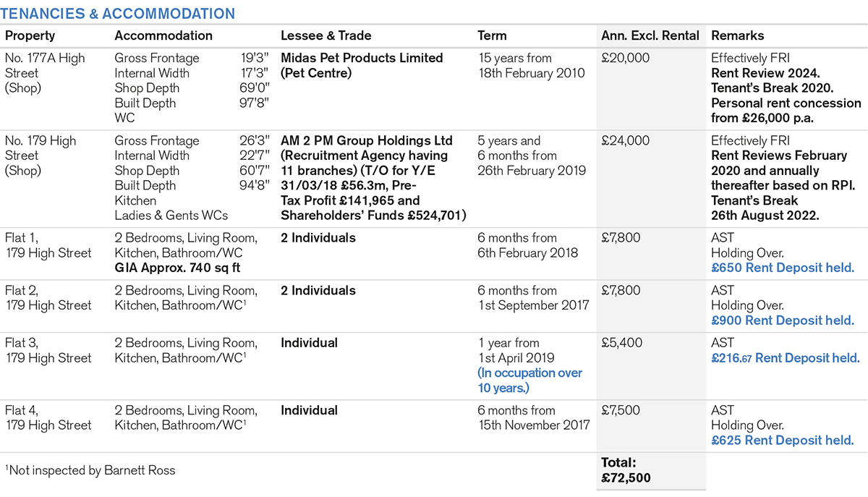The width and height of the screenshot is (868, 497).
Task: Open the £216.67 Rent Deposit held note
Action: 786,358
